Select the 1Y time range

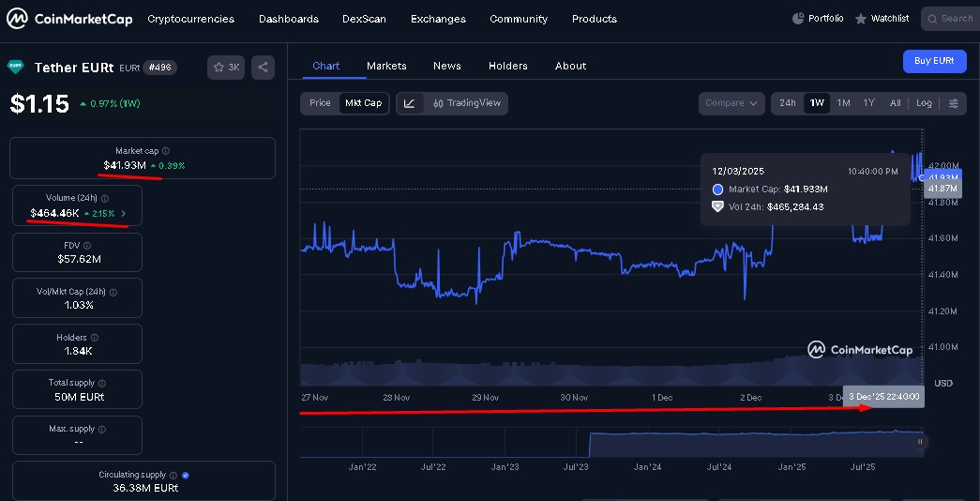pos(868,103)
